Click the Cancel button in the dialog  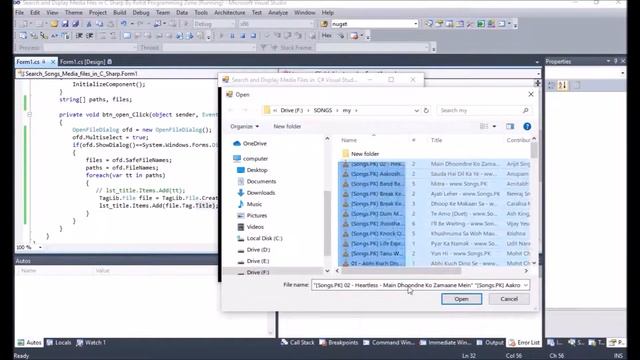coord(509,299)
